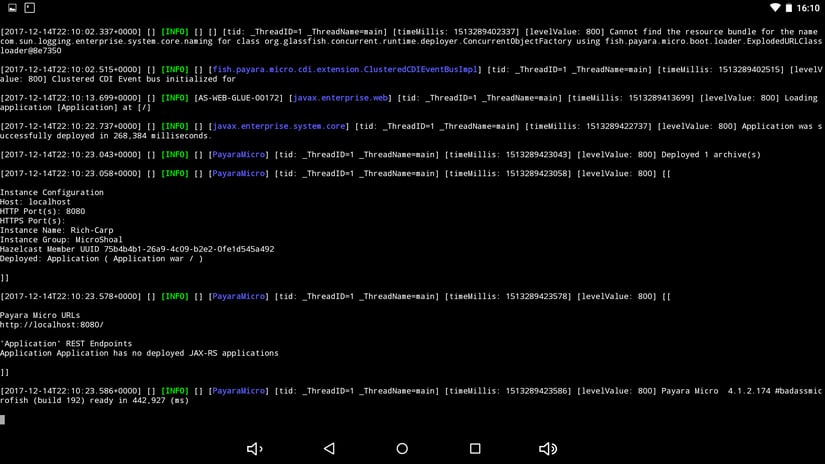Place cursor at the terminal prompt block
Viewport: 825px width, 464px height.
(3, 419)
